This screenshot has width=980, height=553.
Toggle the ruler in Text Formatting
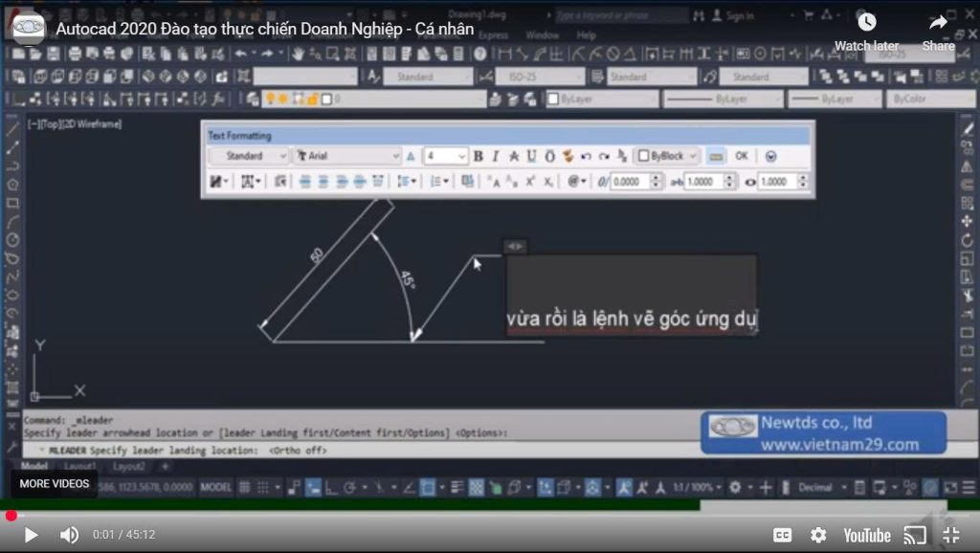pos(716,156)
